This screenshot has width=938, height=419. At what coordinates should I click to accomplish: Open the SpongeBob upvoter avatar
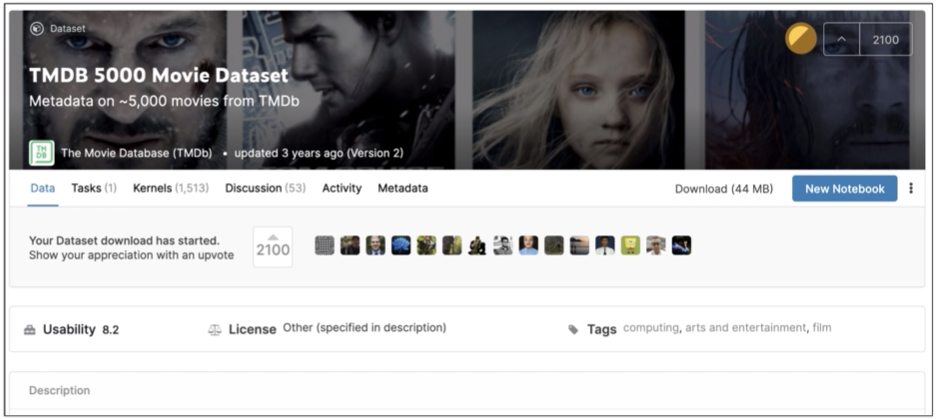[631, 245]
